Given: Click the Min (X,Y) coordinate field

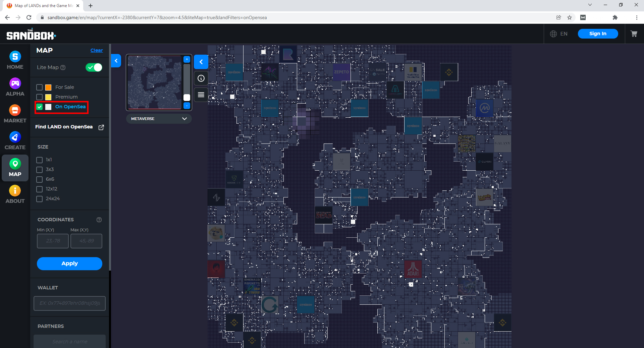Looking at the screenshot, I should pos(53,241).
